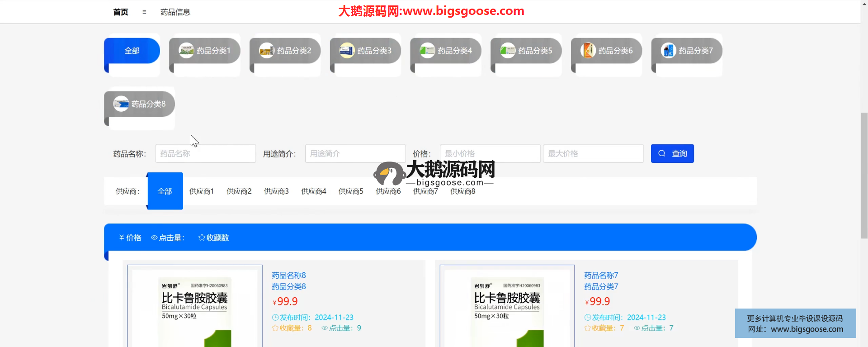Open the 药品名称7 product link
Image resolution: width=868 pixels, height=347 pixels.
coord(601,275)
